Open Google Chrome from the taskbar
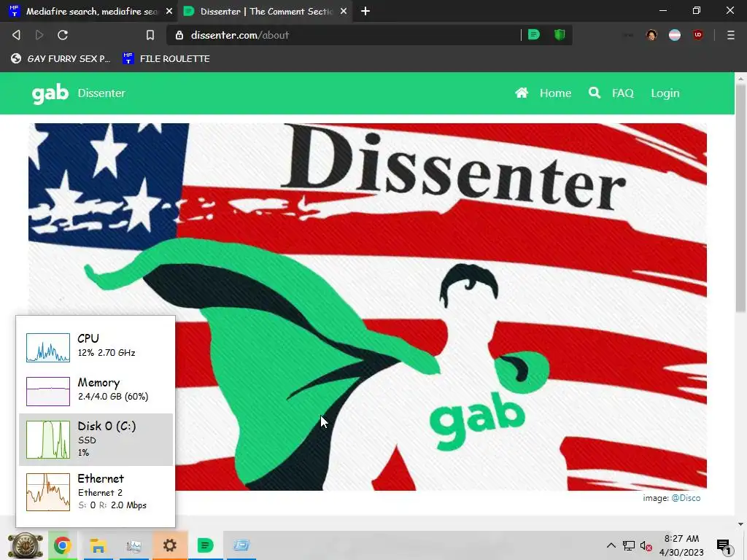The image size is (747, 560). tap(63, 545)
